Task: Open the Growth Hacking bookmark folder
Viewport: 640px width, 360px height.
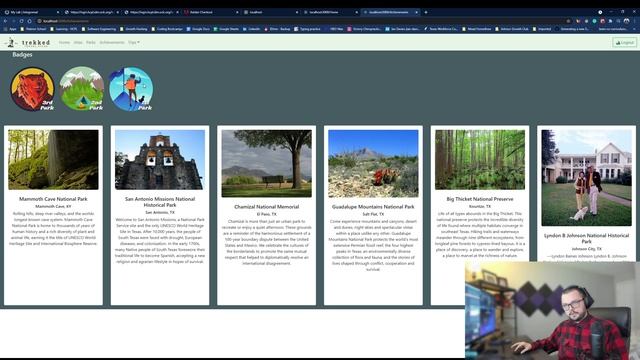Action: (x=133, y=29)
